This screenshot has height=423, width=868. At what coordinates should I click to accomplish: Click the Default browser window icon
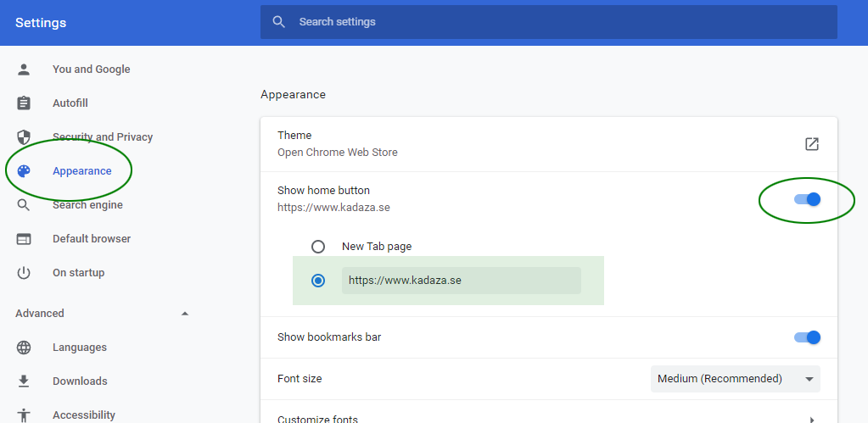(24, 239)
